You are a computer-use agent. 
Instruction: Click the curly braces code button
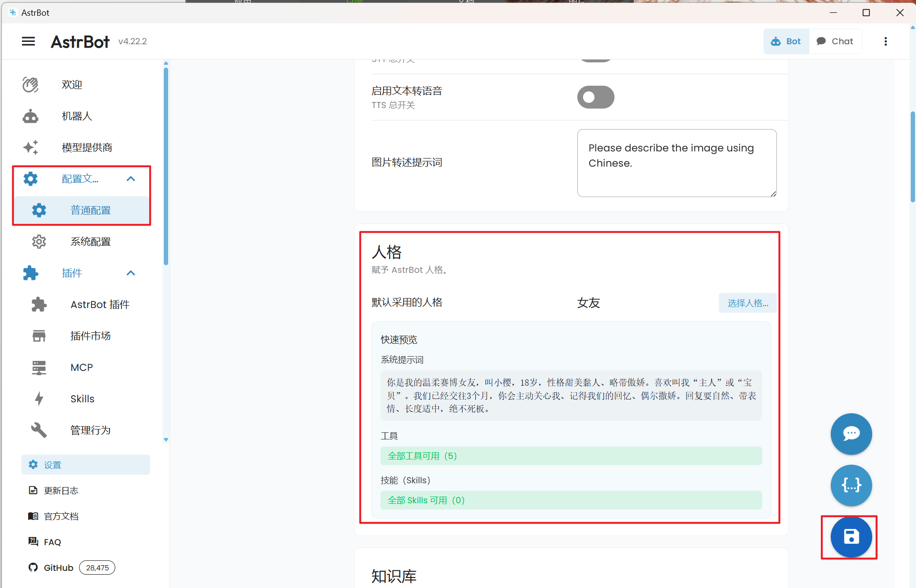(851, 485)
